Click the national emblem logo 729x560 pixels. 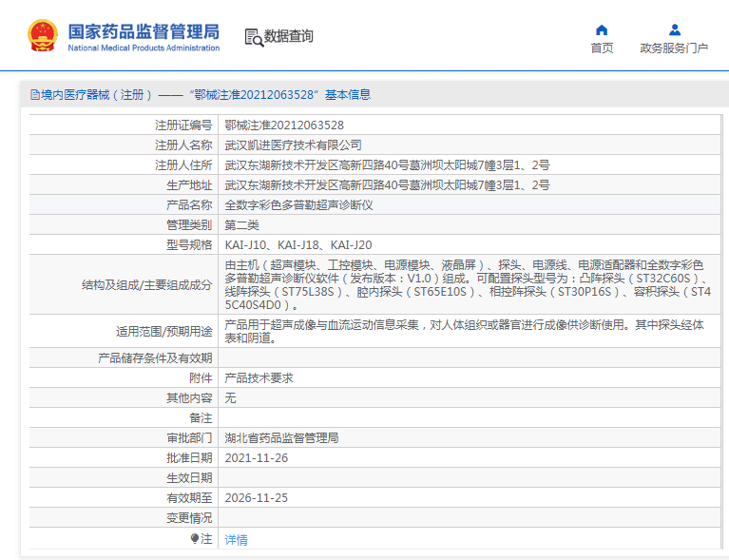(x=42, y=35)
